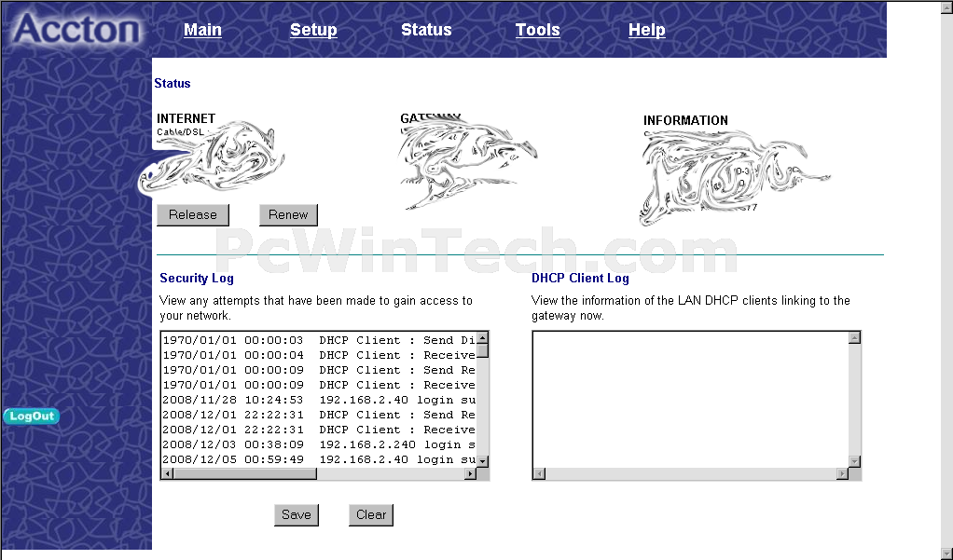
Task: Click the Renew button
Action: [288, 215]
